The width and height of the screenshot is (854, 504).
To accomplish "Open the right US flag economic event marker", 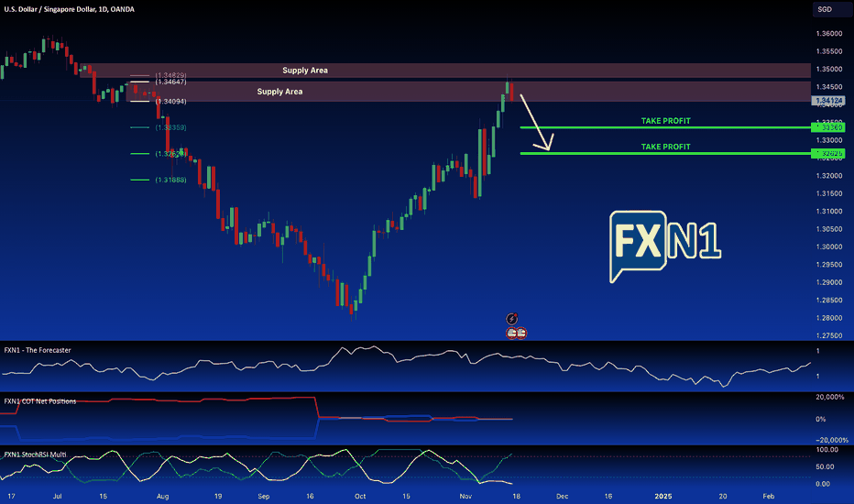I will [x=521, y=333].
